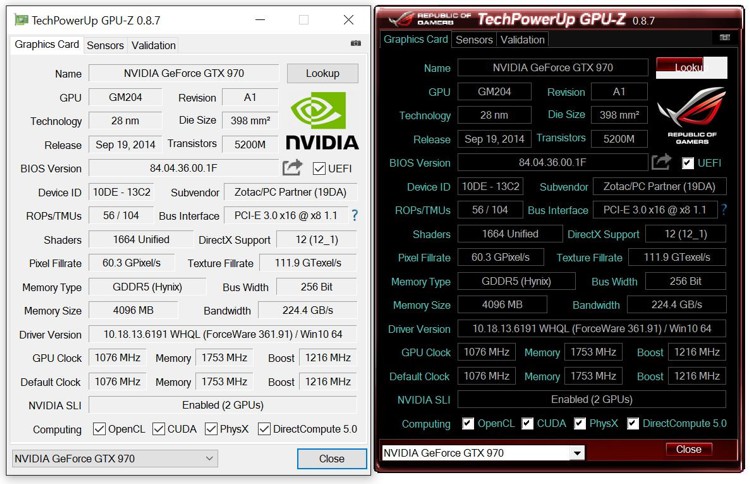This screenshot has width=750, height=484.
Task: Switch to Validation tab in left window
Action: coord(154,45)
